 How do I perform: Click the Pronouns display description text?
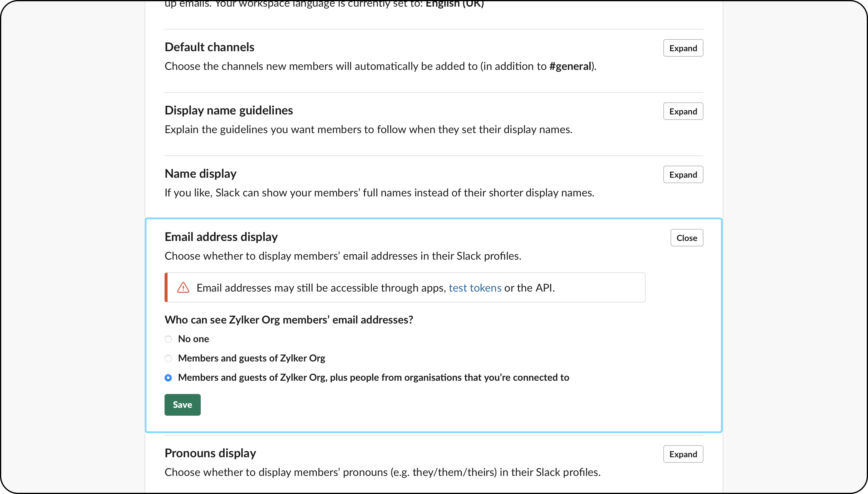[x=382, y=472]
